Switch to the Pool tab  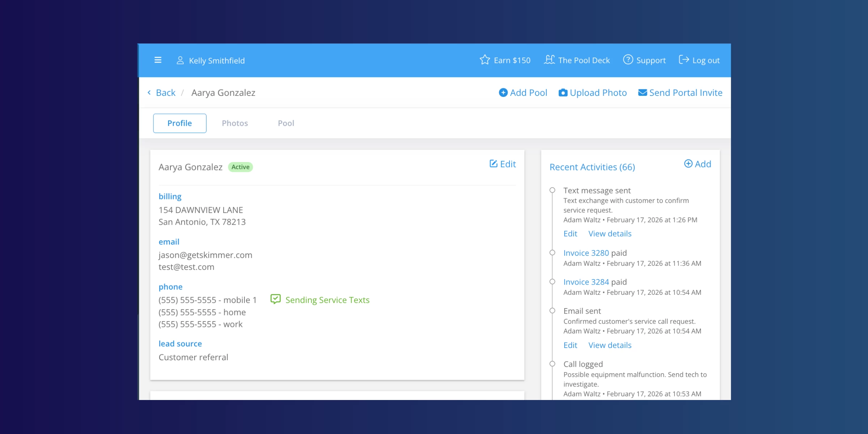[286, 123]
